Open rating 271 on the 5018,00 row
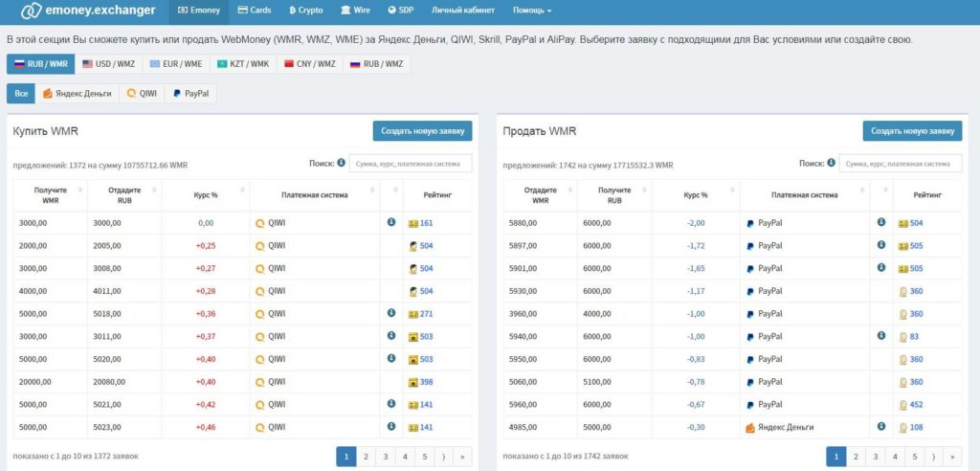The width and height of the screenshot is (980, 471). coord(426,314)
